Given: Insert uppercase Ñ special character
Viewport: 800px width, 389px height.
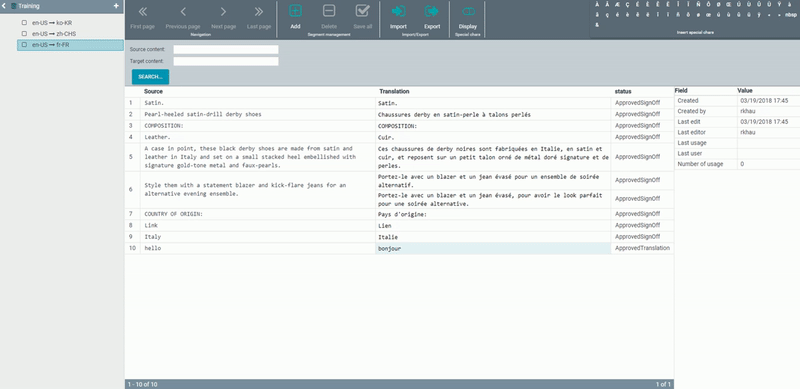Looking at the screenshot, I should coord(698,5).
